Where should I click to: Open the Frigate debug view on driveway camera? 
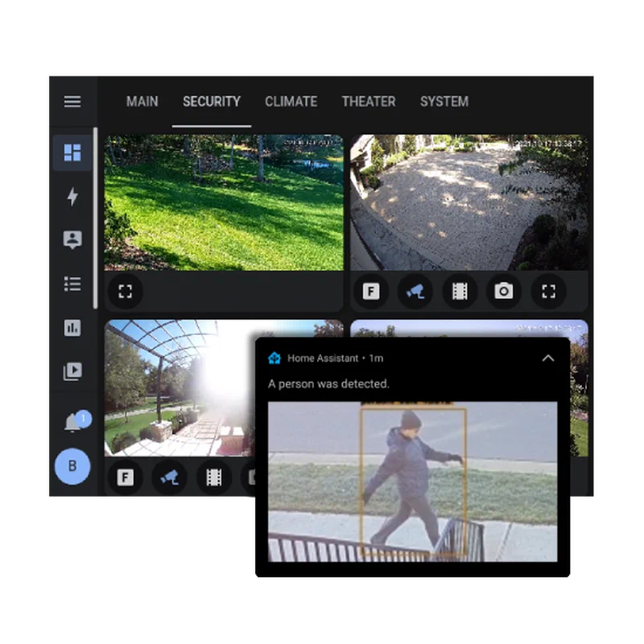(370, 291)
